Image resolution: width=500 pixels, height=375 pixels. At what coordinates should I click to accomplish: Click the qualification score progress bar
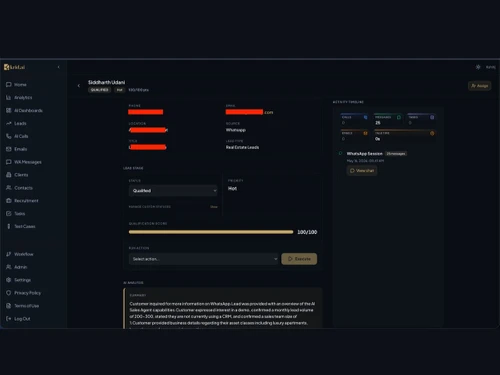coord(211,232)
